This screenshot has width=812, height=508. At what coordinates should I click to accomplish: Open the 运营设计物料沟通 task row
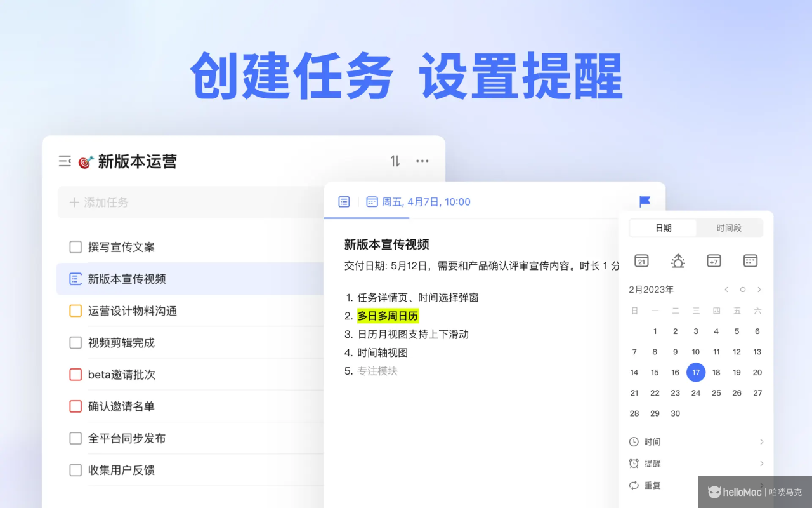click(190, 311)
